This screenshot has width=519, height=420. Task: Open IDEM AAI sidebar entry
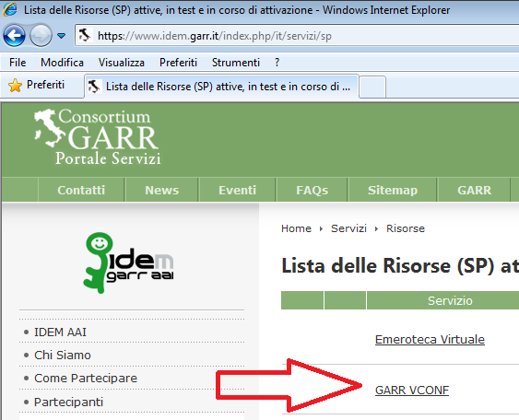[x=60, y=332]
